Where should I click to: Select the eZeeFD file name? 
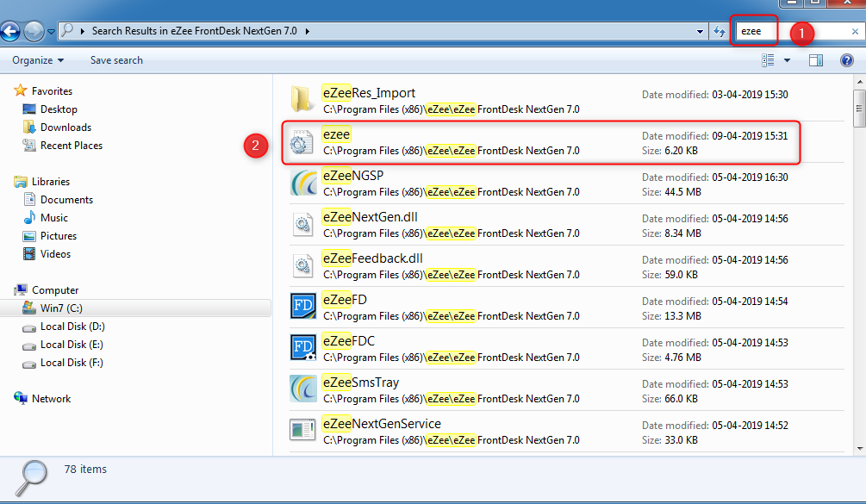pyautogui.click(x=345, y=300)
